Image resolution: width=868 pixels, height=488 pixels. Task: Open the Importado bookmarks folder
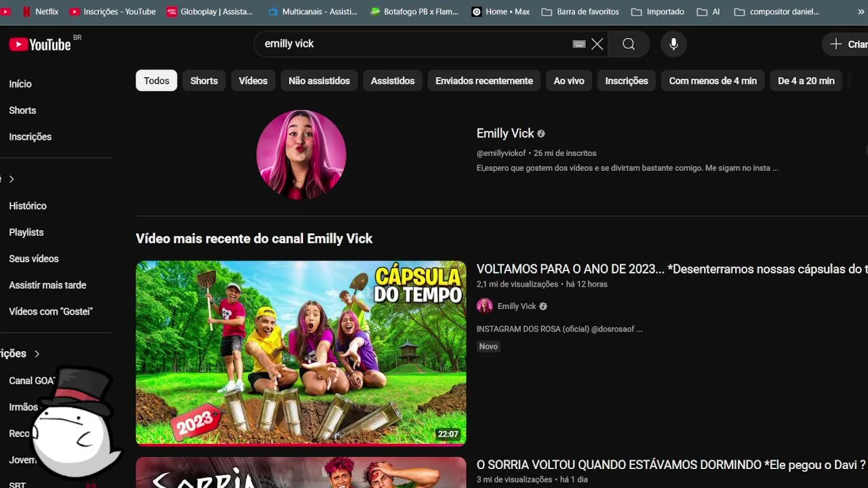658,12
